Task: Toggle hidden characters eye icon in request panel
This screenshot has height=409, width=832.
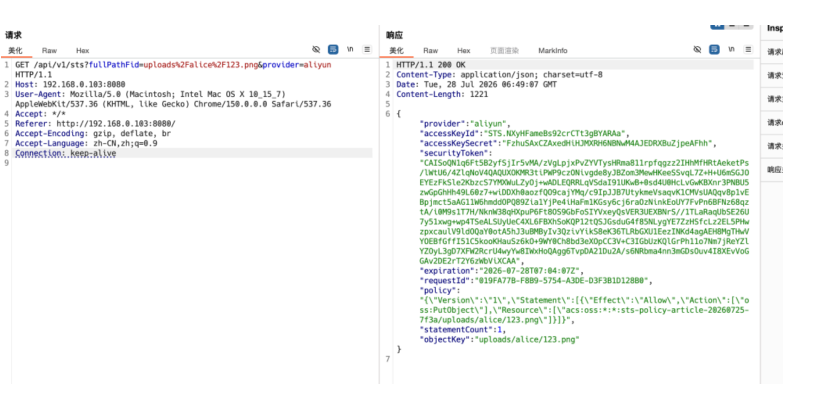Action: point(316,49)
